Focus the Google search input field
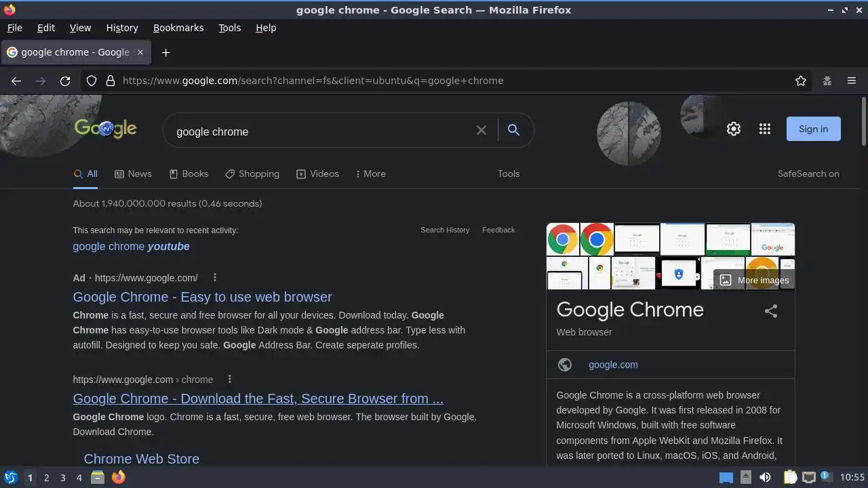868x488 pixels. click(322, 131)
